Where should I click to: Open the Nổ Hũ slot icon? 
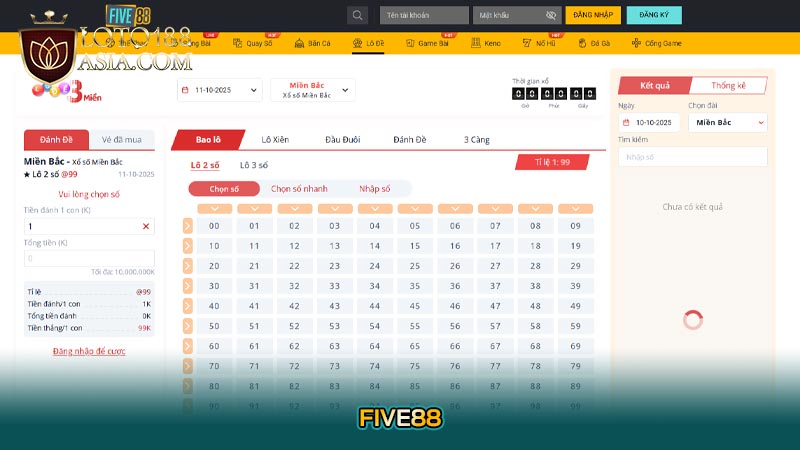point(527,43)
